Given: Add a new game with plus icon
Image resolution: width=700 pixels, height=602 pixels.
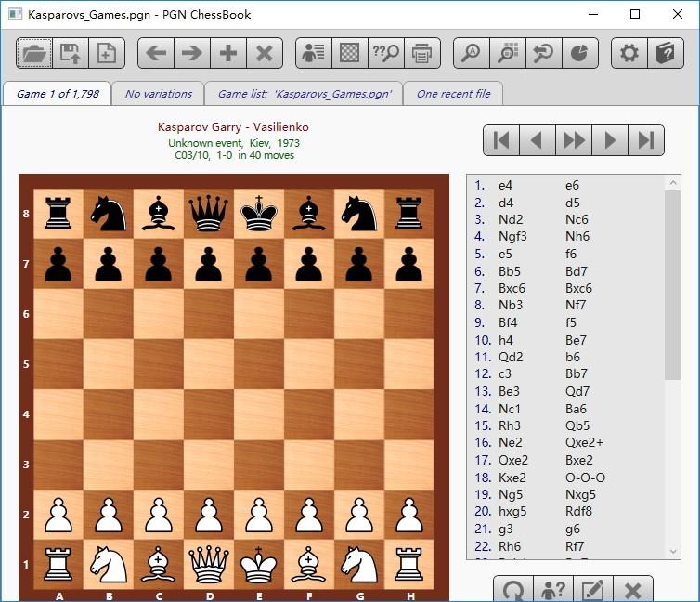Looking at the screenshot, I should pyautogui.click(x=228, y=53).
